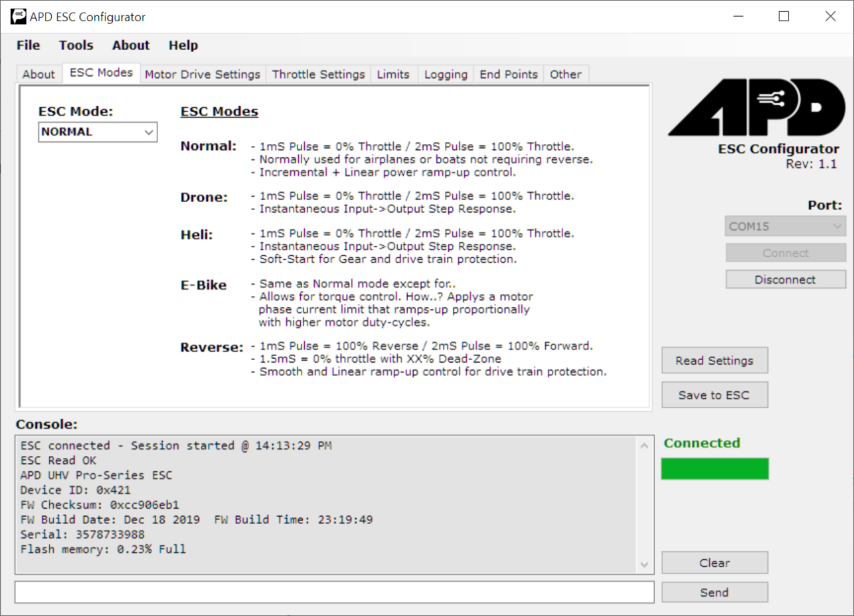Switch to the Other tab

[565, 74]
